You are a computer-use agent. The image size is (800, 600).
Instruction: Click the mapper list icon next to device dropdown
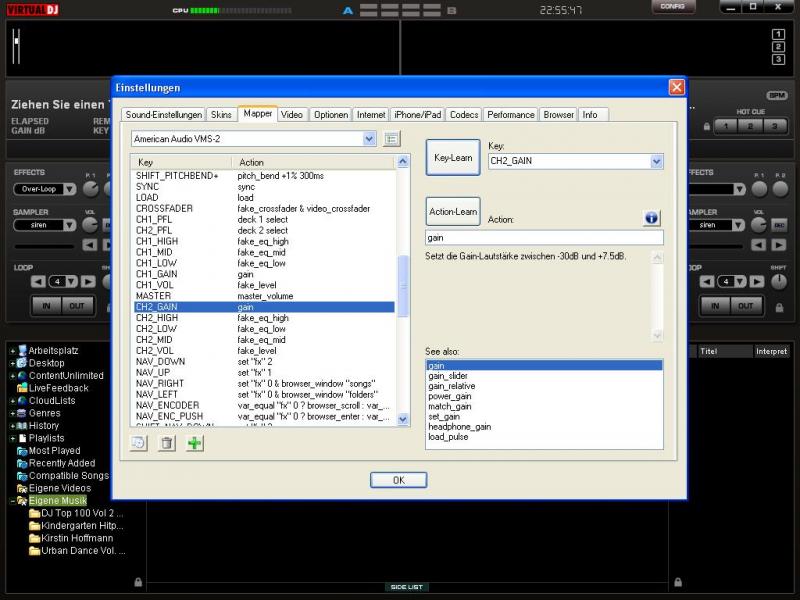click(x=392, y=139)
